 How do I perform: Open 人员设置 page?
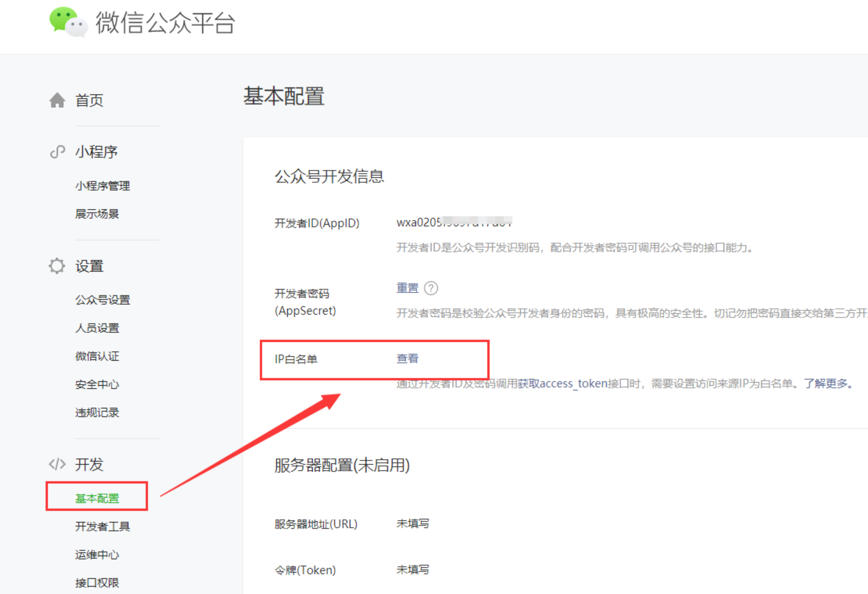(97, 328)
